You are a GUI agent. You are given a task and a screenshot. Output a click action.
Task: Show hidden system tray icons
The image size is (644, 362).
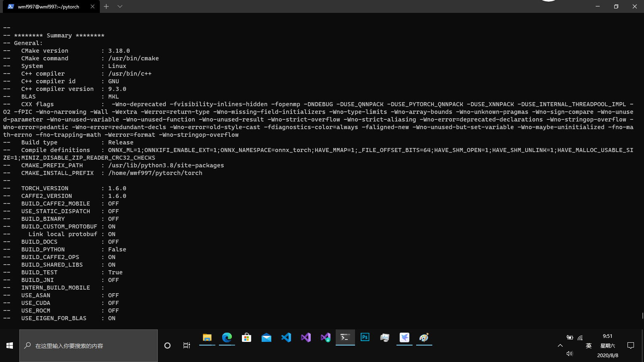point(560,346)
